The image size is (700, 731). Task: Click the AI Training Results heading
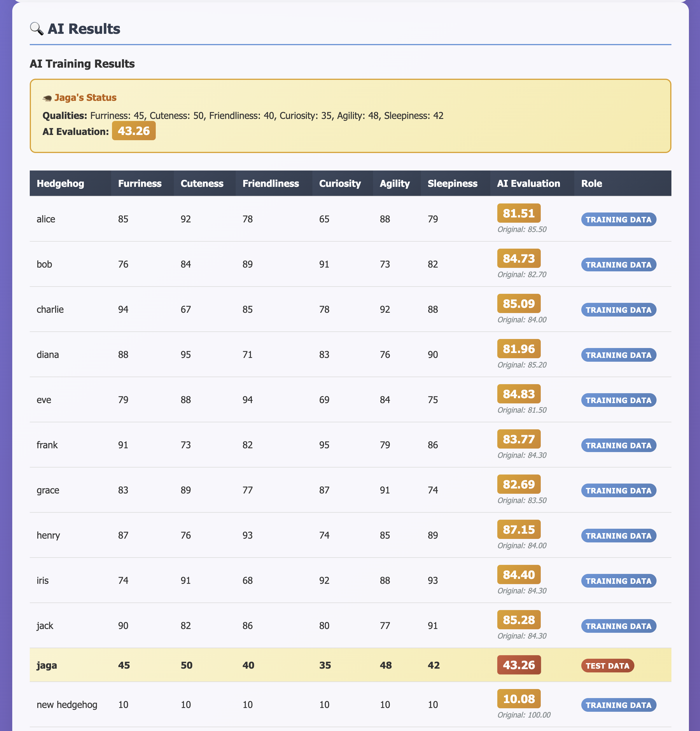82,64
